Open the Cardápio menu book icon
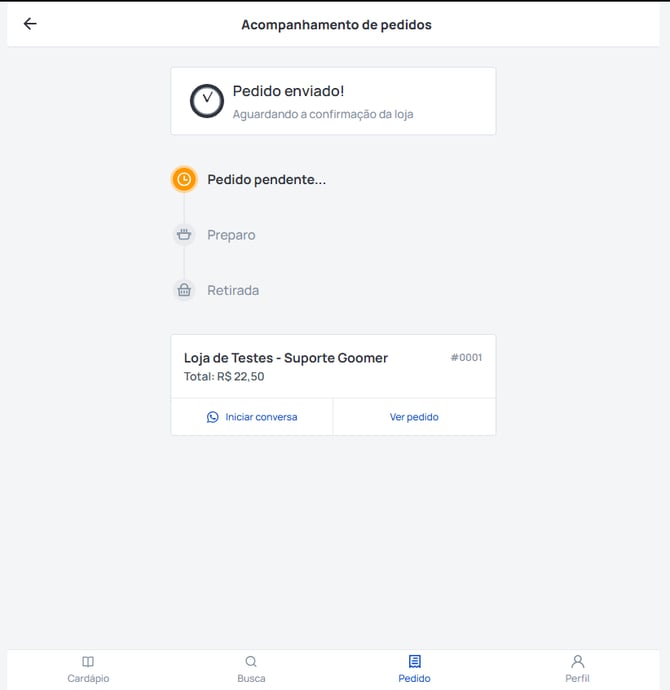 coord(88,662)
